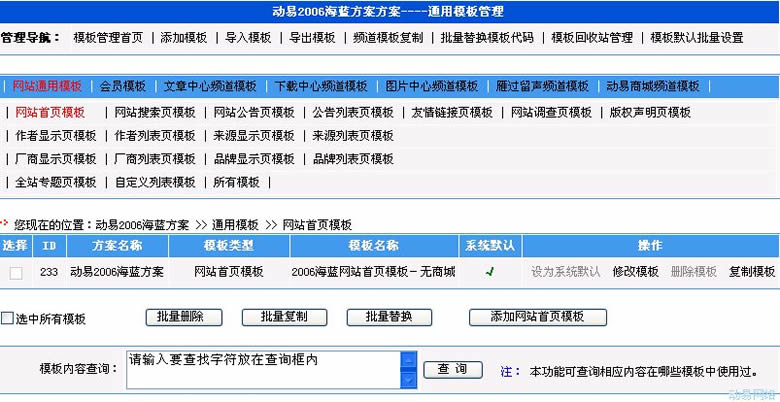Click the 操作 column header
Viewport: 780px width, 402px height.
click(x=651, y=245)
